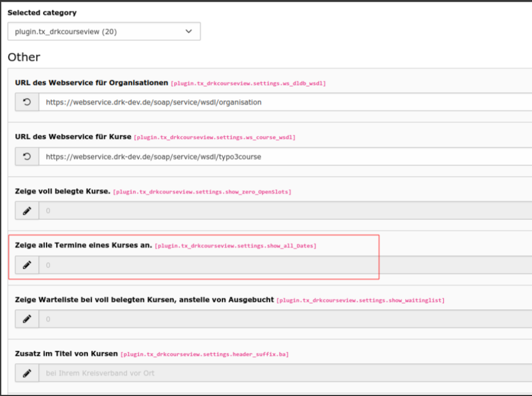Screen dimensions: 532x396
Task: Edit Zusatz im Titel von Kursen via pencil
Action: pyautogui.click(x=27, y=373)
